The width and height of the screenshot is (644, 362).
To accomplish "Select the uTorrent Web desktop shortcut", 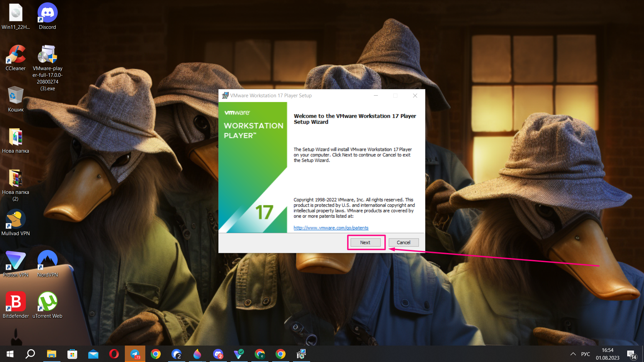I will tap(47, 305).
